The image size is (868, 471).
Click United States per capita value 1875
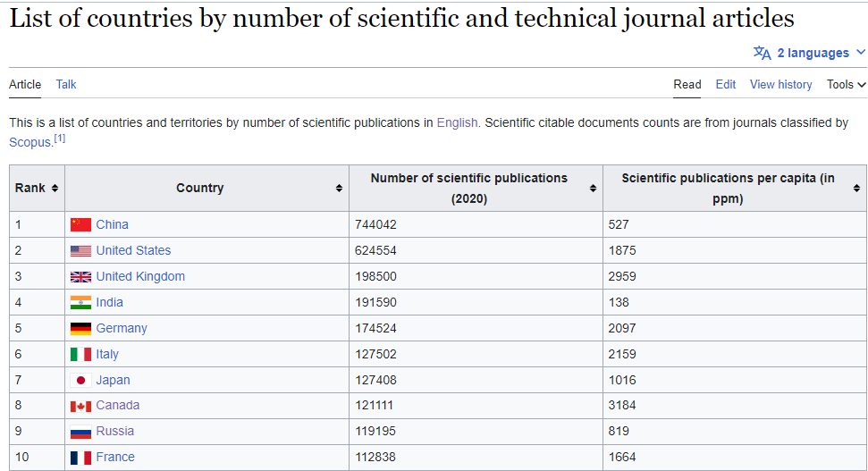coord(622,251)
